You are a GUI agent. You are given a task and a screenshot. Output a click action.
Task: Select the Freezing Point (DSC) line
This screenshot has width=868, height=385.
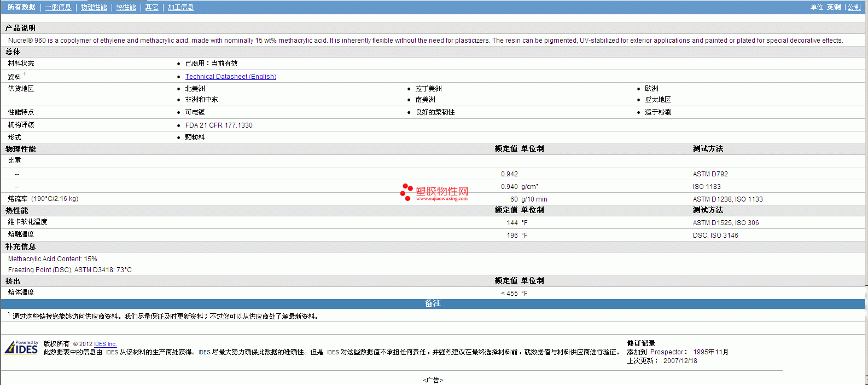pos(69,270)
